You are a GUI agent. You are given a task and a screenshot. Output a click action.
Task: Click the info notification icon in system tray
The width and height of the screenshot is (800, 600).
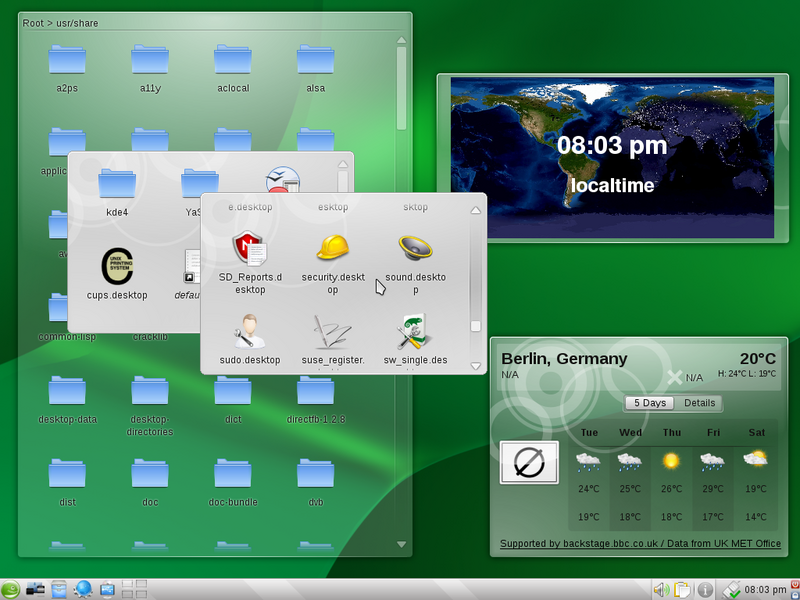click(x=705, y=590)
